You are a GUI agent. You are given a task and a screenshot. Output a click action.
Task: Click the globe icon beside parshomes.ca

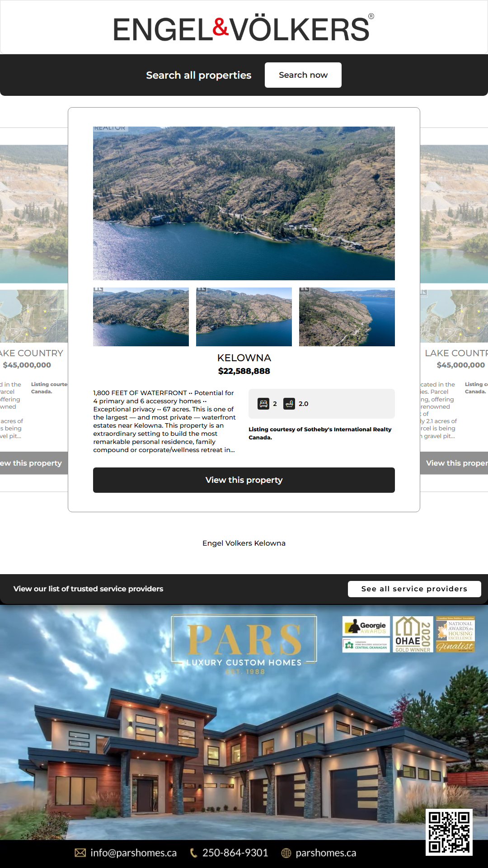click(286, 853)
